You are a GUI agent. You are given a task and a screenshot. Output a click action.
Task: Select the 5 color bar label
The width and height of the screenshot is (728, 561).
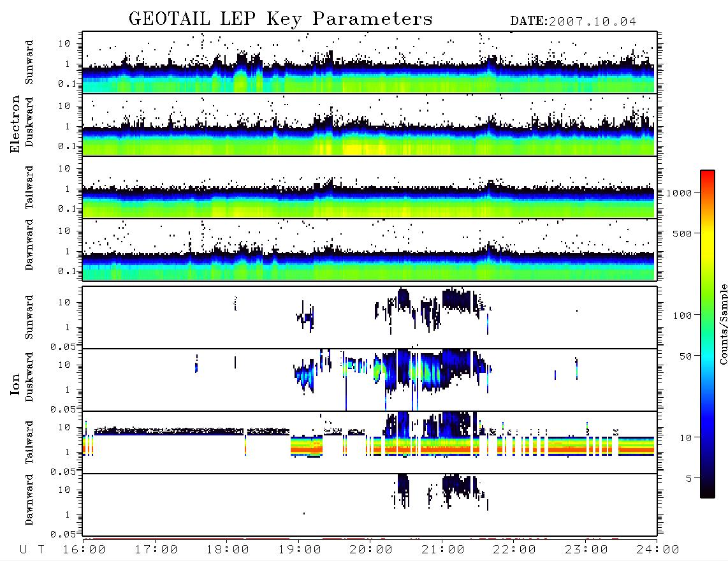(x=688, y=479)
